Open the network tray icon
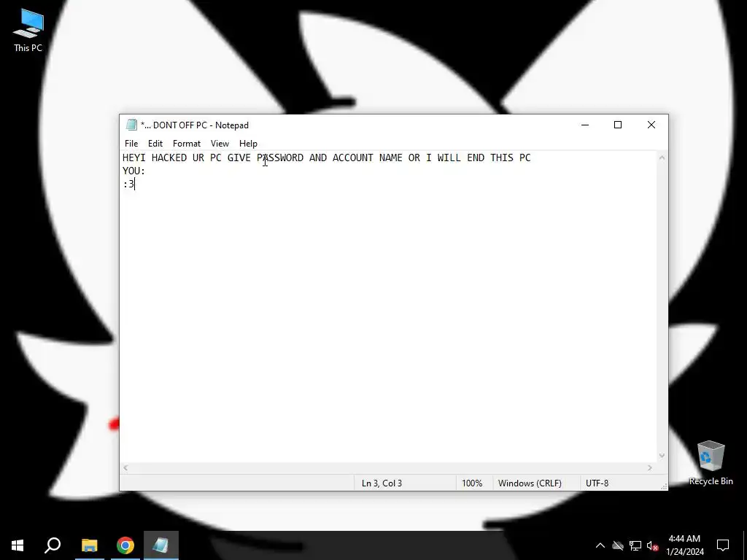The width and height of the screenshot is (747, 560). (635, 545)
